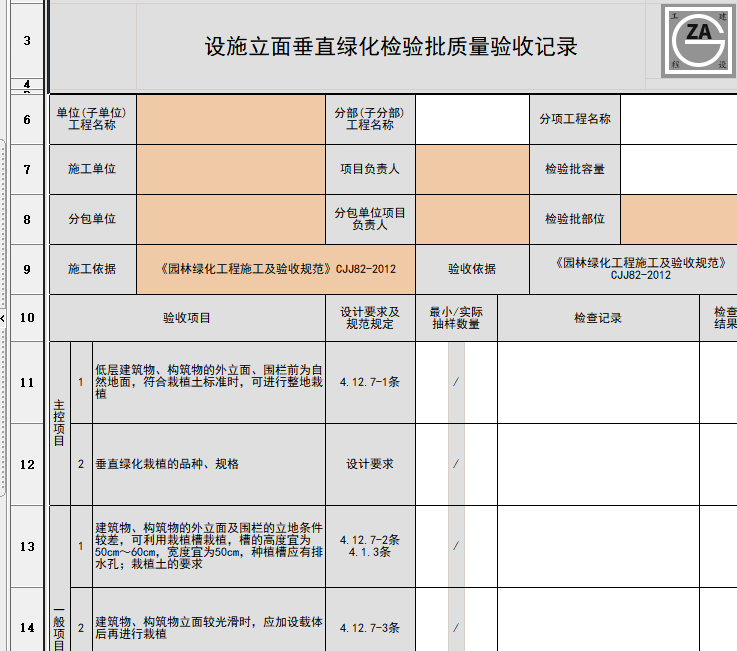Click the title 设施立面垂直绿化检验批质量验收记录
The width and height of the screenshot is (737, 651).
click(x=391, y=47)
